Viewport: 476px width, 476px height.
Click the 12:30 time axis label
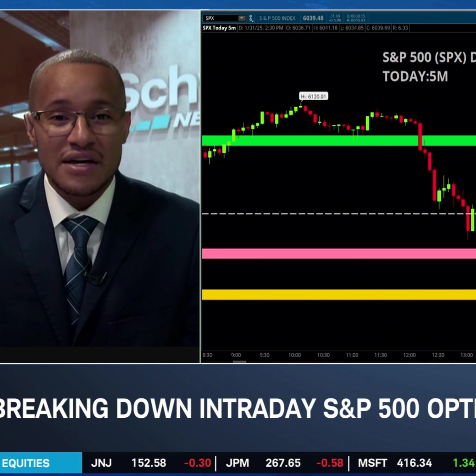438,355
